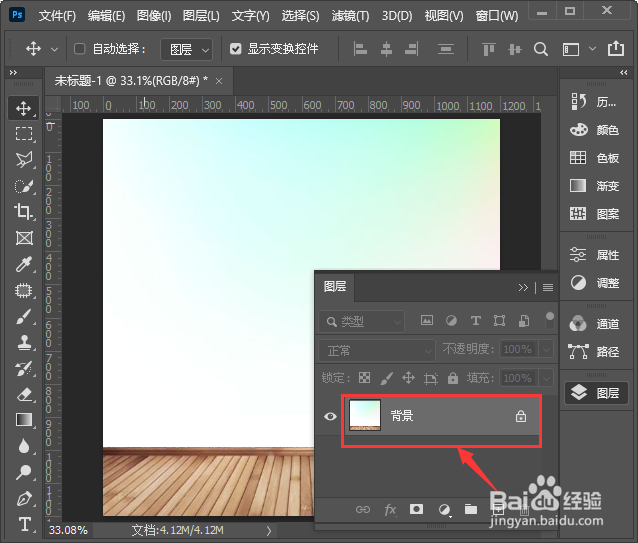Select the Brush tool
The height and width of the screenshot is (543, 638).
[x=24, y=316]
